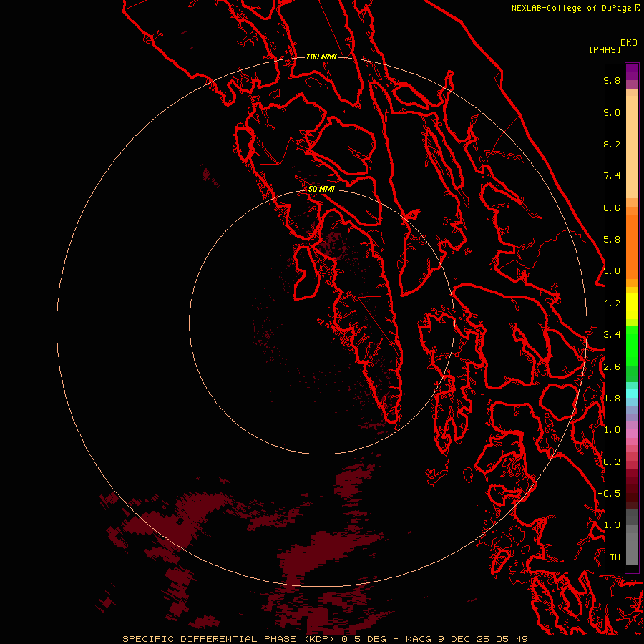Click the 9.0 value on the color scale
The width and height of the screenshot is (644, 644).
[x=612, y=112]
